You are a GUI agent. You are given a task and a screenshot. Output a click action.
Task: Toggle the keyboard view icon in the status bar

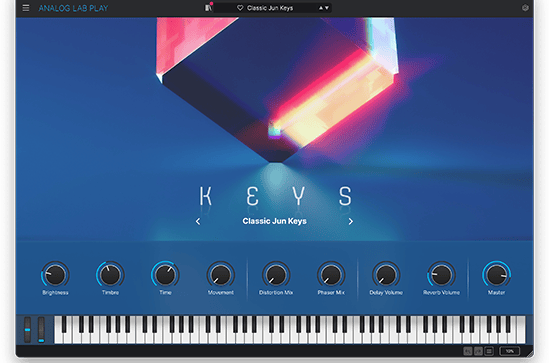478,351
